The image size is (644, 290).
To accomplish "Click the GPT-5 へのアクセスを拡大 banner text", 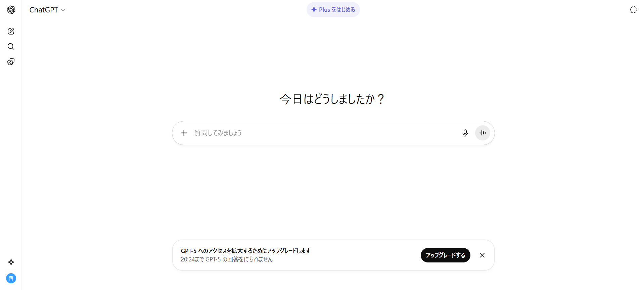I will pos(245,251).
